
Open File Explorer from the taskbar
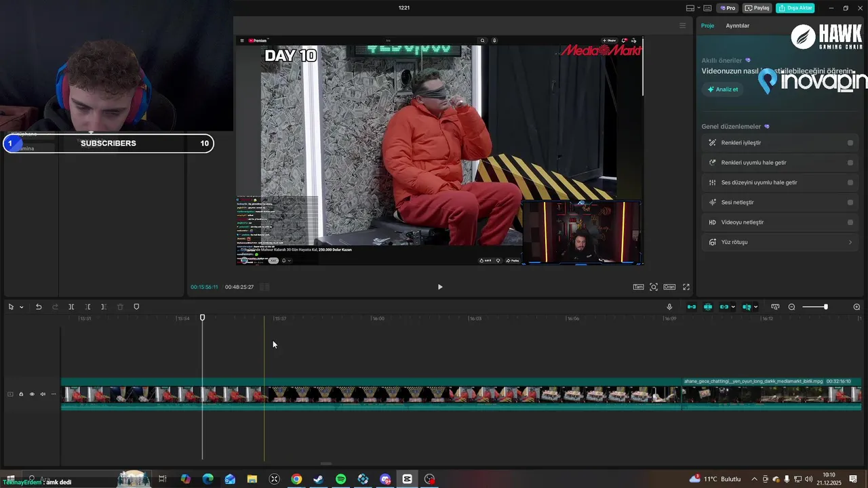coord(252,479)
